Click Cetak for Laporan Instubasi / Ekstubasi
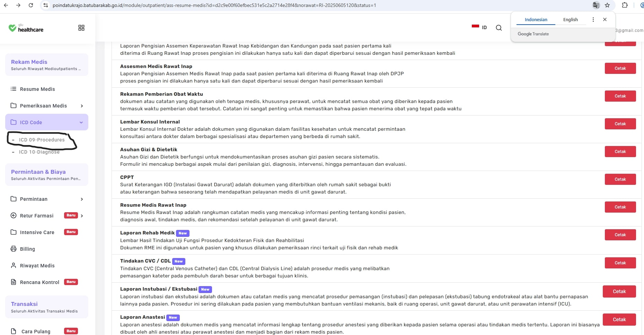Viewport: 644px width, 335px height. [x=619, y=291]
